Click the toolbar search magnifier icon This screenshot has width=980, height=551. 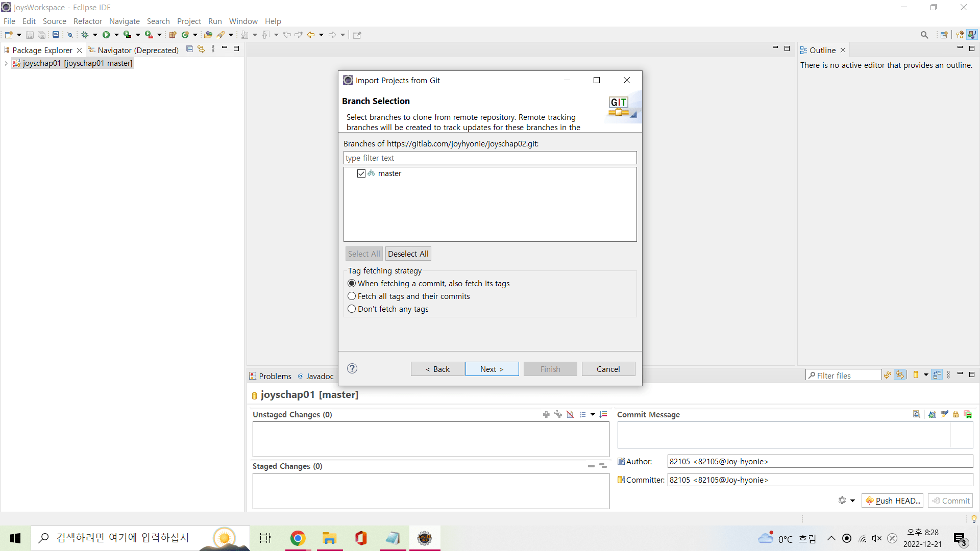tap(924, 35)
